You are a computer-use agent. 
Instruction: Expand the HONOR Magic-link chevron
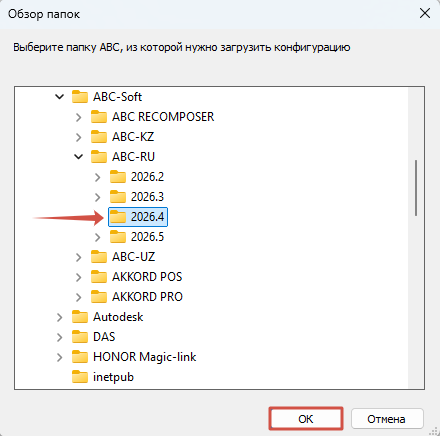(59, 357)
